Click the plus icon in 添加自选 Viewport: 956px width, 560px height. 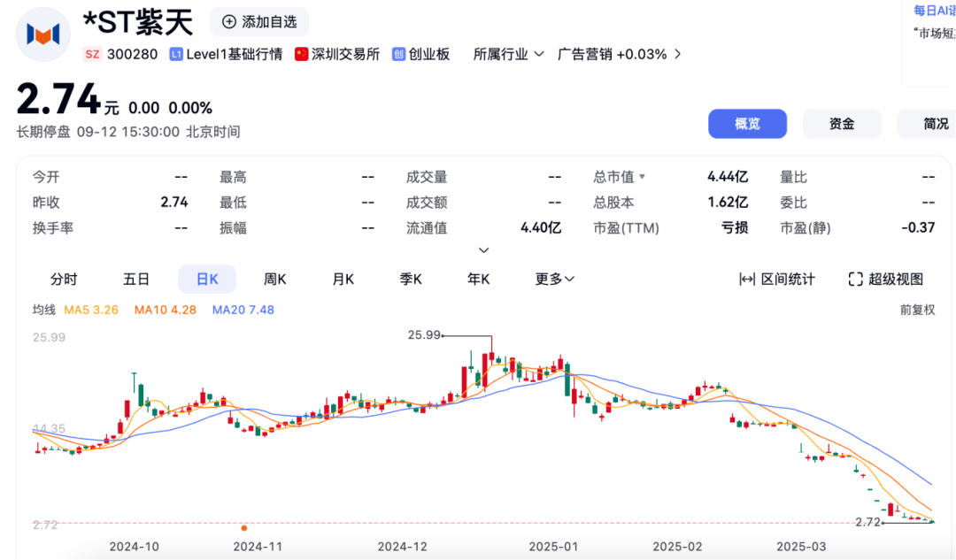point(229,22)
